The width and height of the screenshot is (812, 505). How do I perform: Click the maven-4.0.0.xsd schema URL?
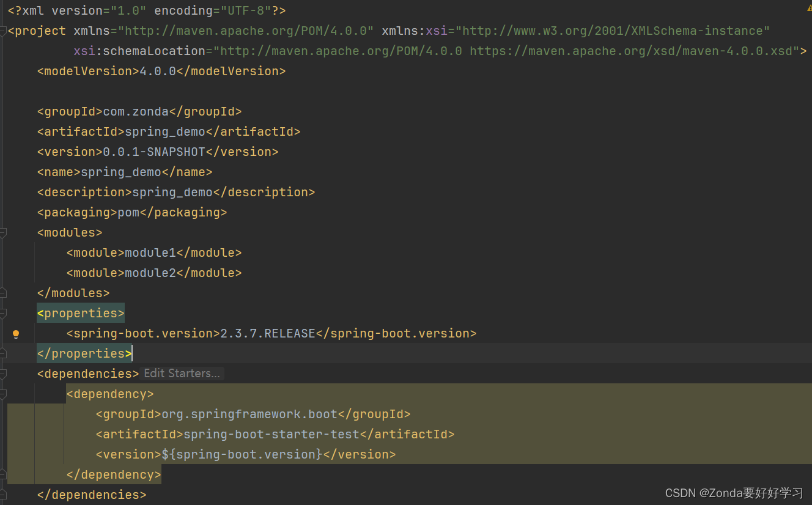[631, 51]
